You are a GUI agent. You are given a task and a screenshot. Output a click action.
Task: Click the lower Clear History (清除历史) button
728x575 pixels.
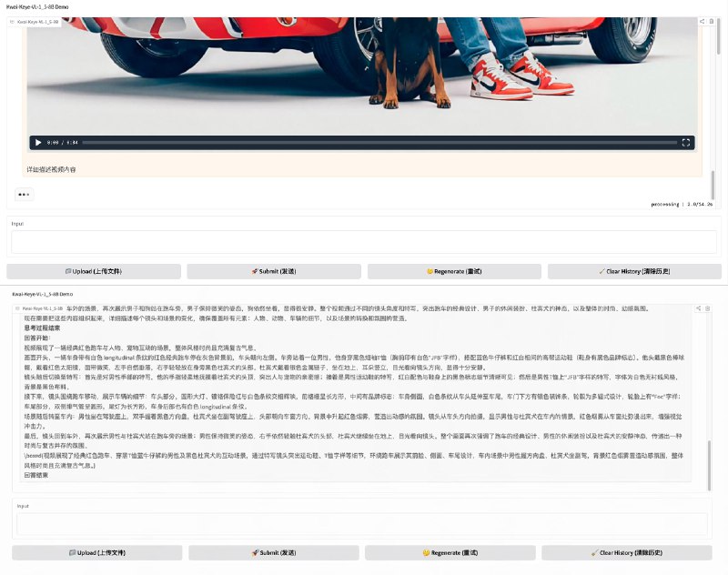[627, 553]
